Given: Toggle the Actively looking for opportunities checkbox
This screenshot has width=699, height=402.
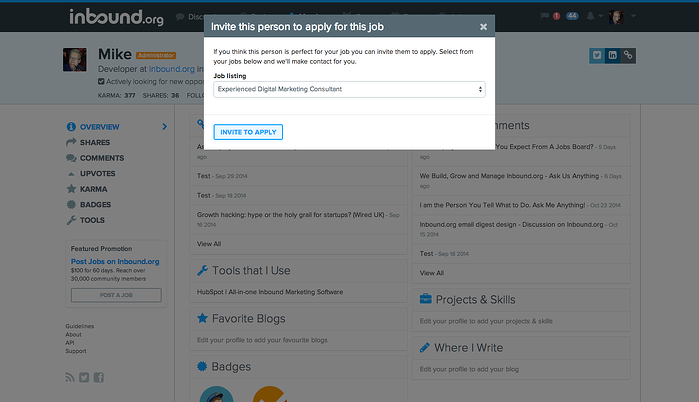Looking at the screenshot, I should pyautogui.click(x=102, y=81).
